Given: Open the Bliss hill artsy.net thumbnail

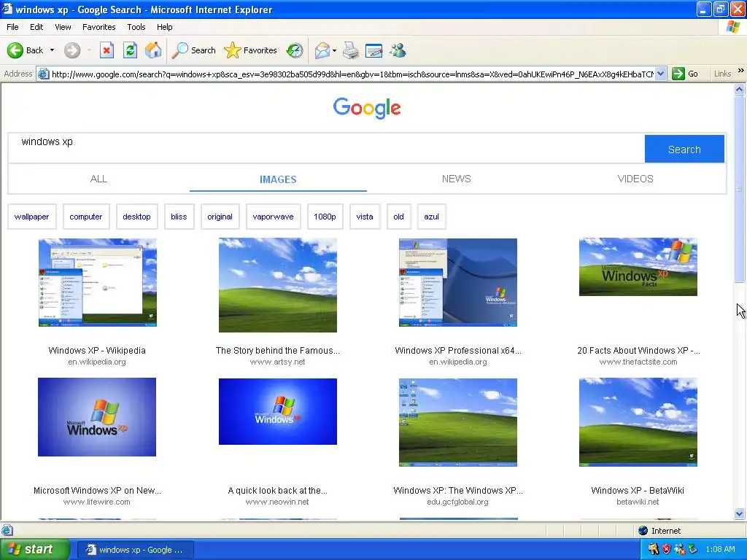Looking at the screenshot, I should 278,285.
